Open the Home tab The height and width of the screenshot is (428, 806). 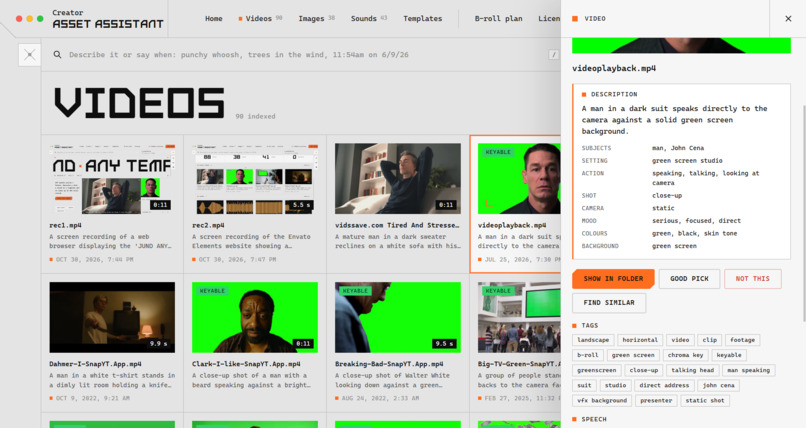(x=214, y=18)
